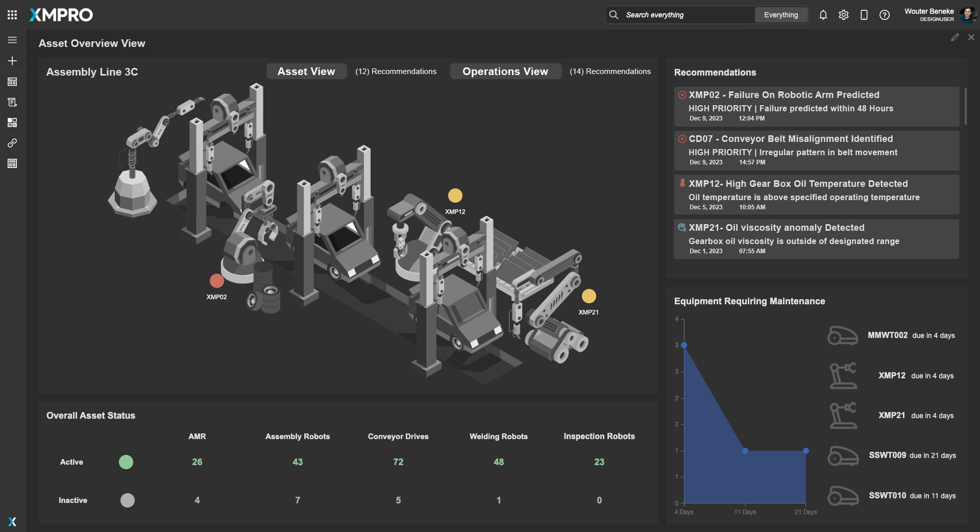
Task: Open the app launcher grid icon
Action: (12, 15)
